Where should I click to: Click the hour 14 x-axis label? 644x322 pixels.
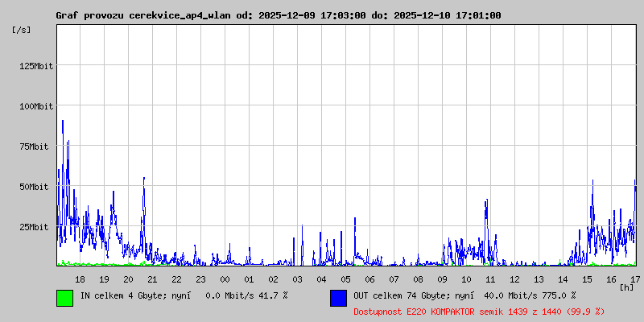click(x=563, y=279)
